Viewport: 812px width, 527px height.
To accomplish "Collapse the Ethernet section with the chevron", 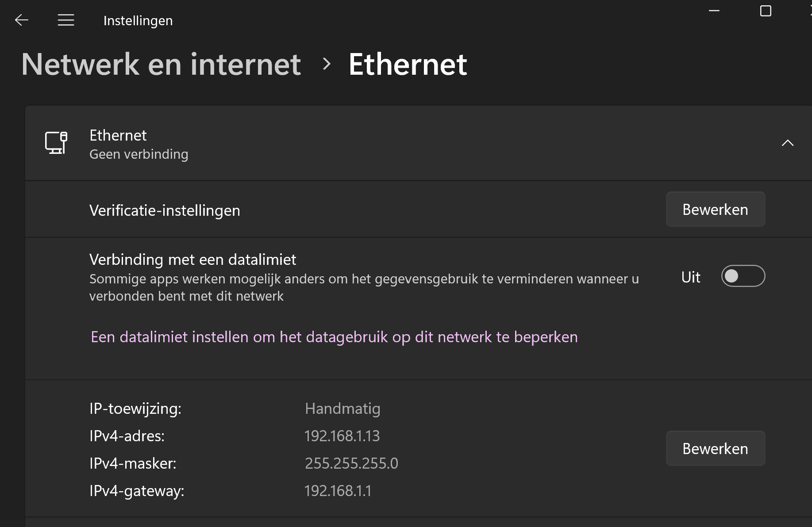I will (788, 143).
